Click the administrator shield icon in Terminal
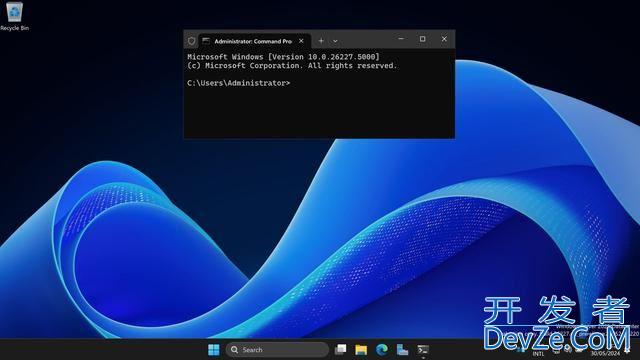This screenshot has height=360, width=640. (191, 41)
